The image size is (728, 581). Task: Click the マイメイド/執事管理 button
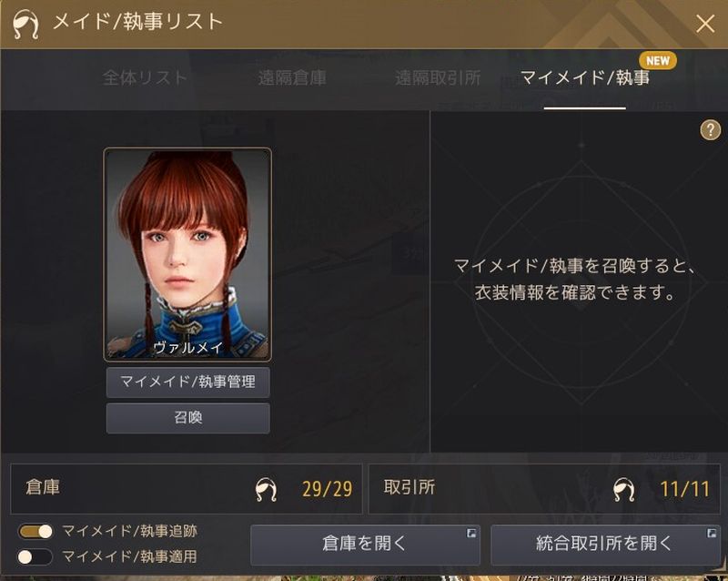pyautogui.click(x=188, y=382)
